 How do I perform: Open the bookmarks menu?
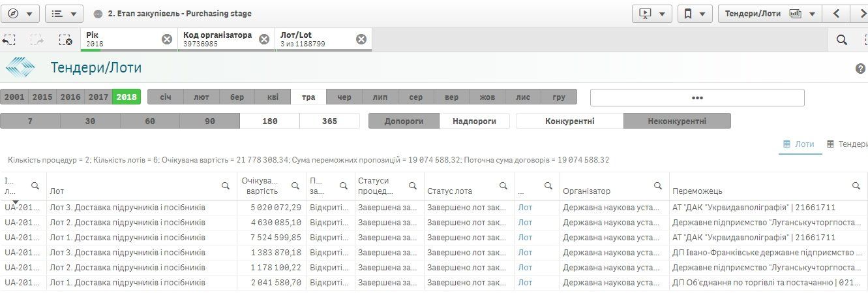695,13
